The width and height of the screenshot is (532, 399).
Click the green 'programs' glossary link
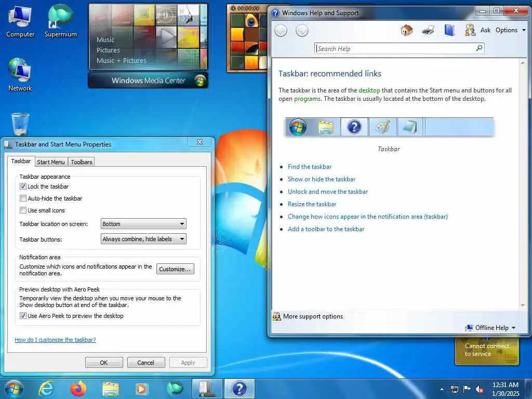coord(307,99)
